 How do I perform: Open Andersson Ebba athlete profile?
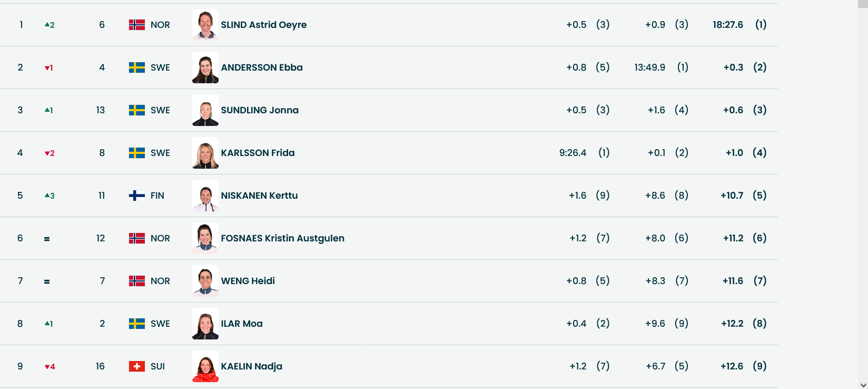pos(262,67)
